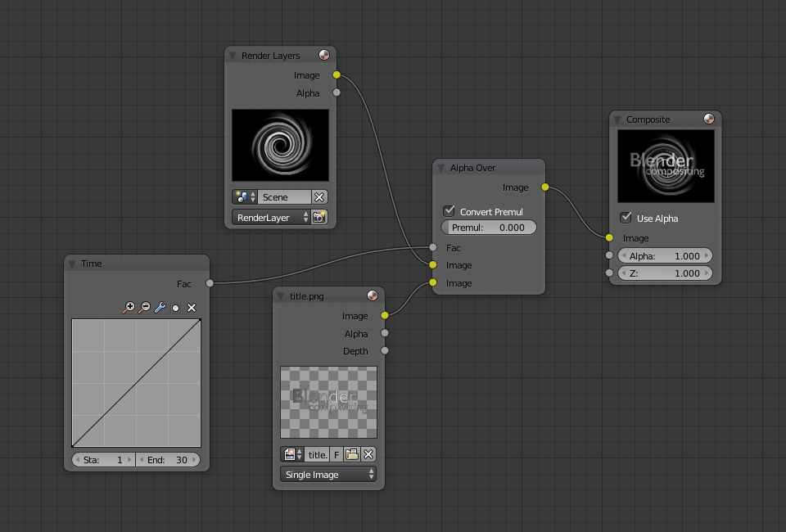Click Alpha Over Image input from Render Layers
786x532 pixels.
tap(433, 264)
